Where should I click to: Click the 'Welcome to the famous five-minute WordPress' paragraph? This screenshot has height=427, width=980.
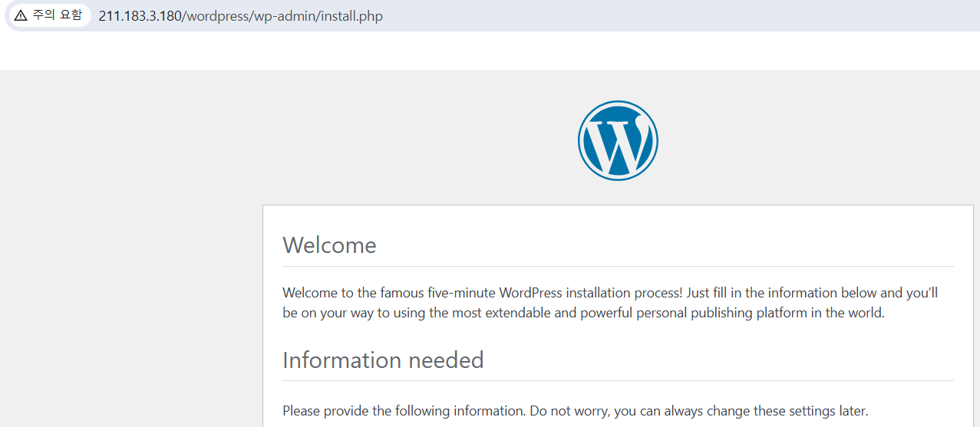[x=610, y=303]
